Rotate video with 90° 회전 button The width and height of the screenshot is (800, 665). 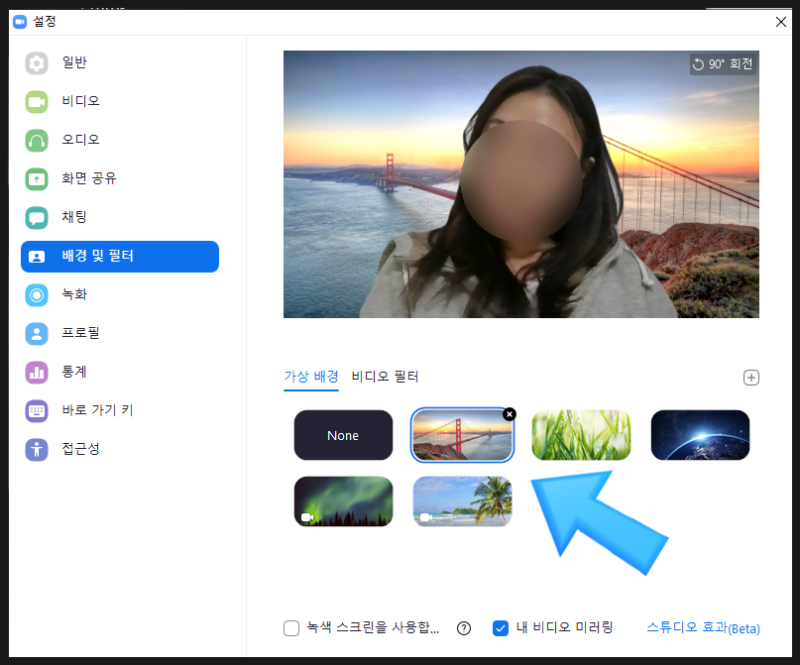pyautogui.click(x=723, y=64)
